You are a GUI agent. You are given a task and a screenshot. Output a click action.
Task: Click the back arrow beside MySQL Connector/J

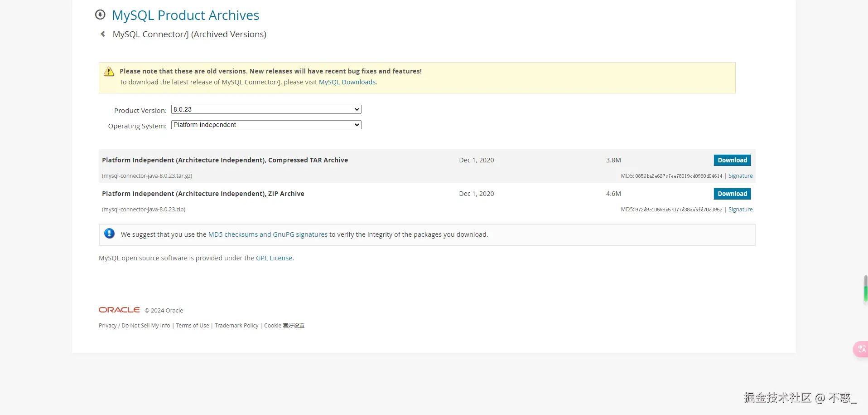103,34
